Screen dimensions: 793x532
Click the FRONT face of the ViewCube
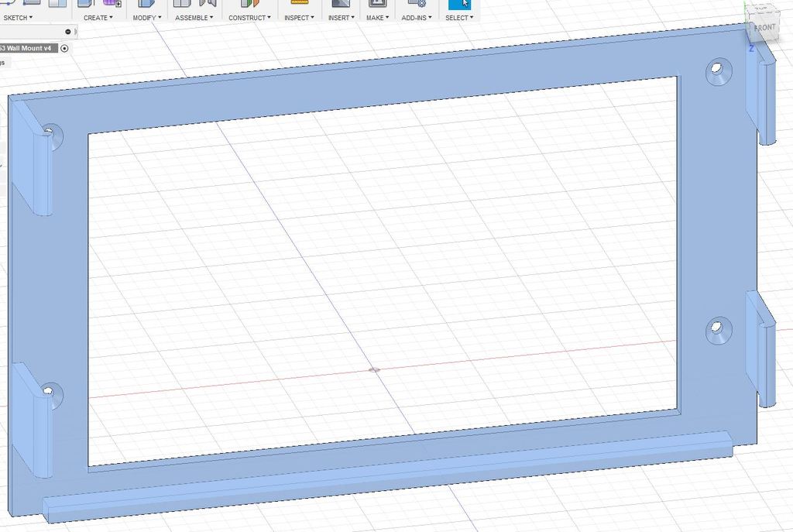764,27
